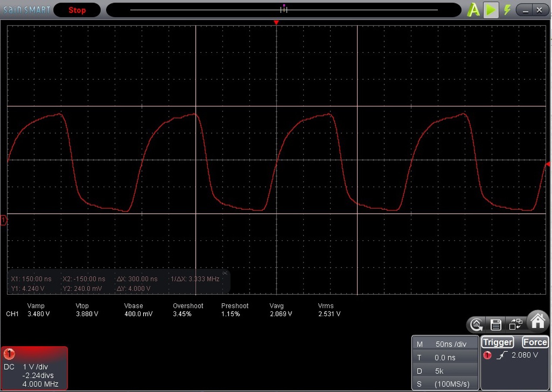
Task: Click the Vbase measurement value 400.0 mV
Action: tap(138, 314)
